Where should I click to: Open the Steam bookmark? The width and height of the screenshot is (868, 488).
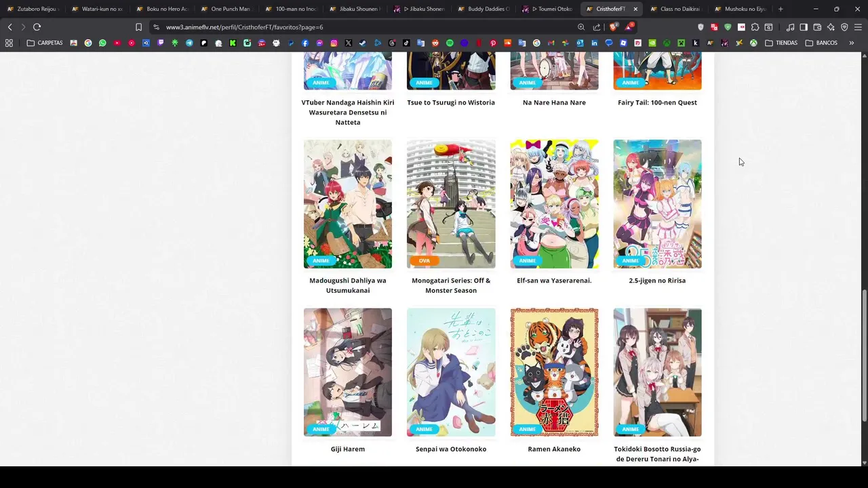click(363, 43)
